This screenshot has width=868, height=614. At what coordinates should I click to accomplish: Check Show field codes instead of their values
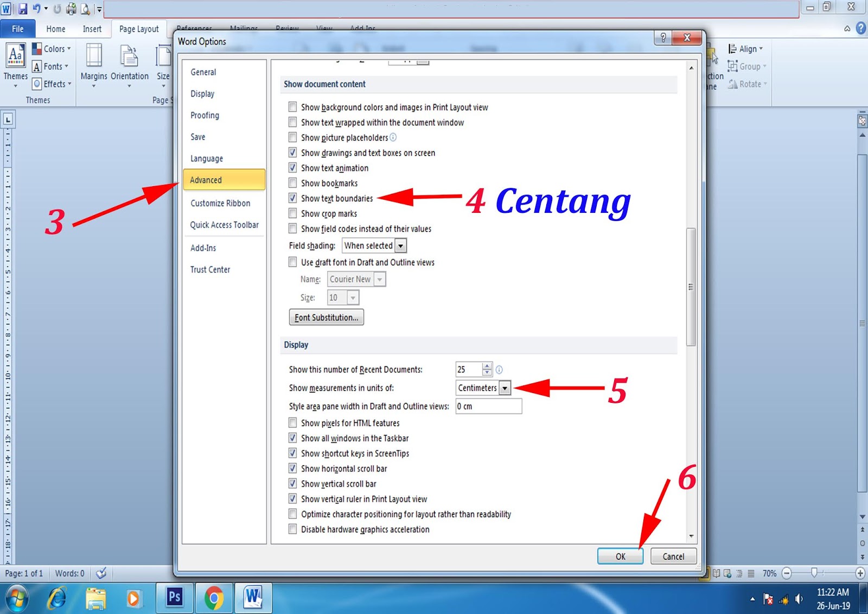(292, 229)
